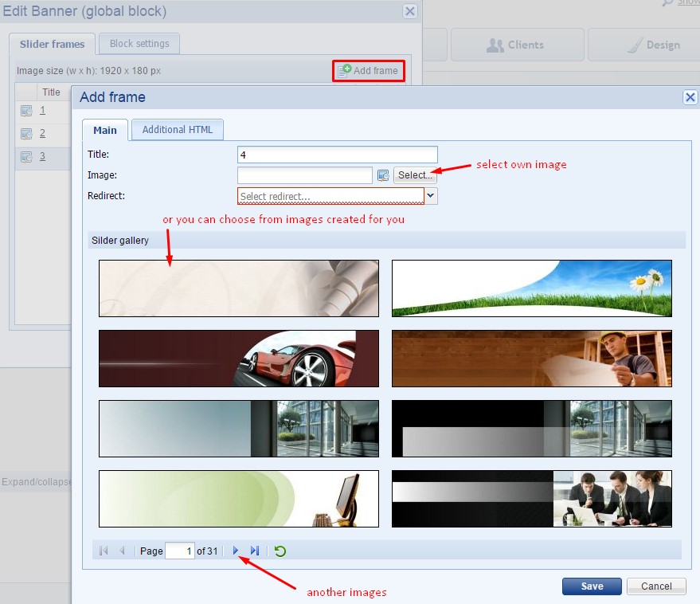Click the Select redirect combo box
The height and width of the screenshot is (604, 700).
pyautogui.click(x=330, y=196)
